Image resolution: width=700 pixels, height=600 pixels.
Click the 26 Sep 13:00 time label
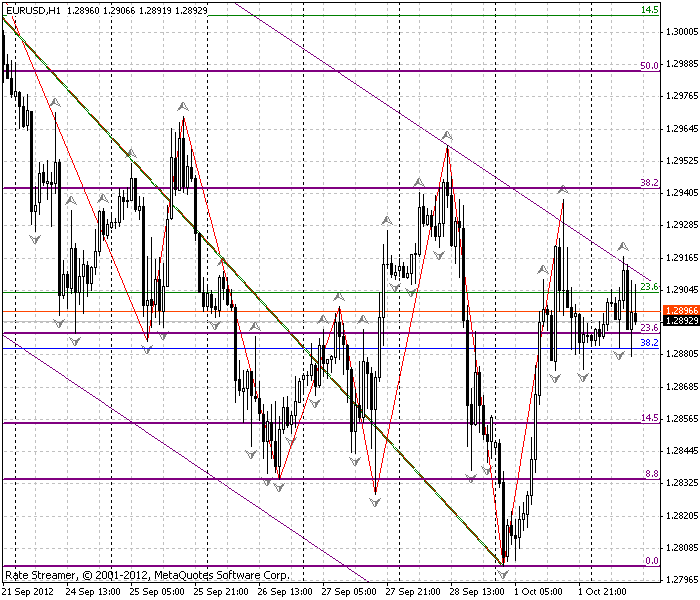tap(285, 592)
